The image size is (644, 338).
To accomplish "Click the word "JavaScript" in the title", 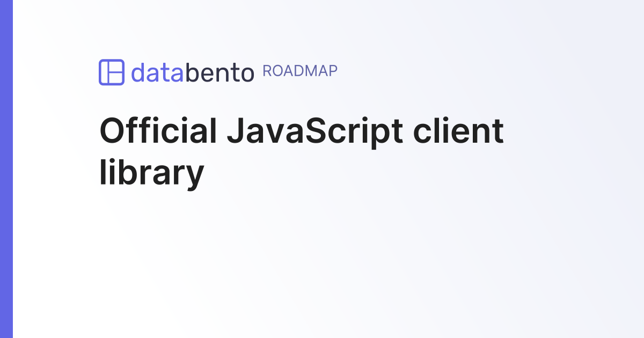I will point(314,131).
